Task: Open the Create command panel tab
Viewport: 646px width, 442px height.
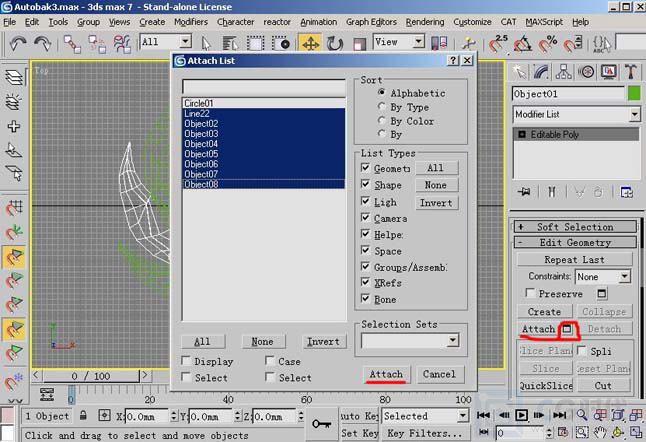Action: [520, 72]
